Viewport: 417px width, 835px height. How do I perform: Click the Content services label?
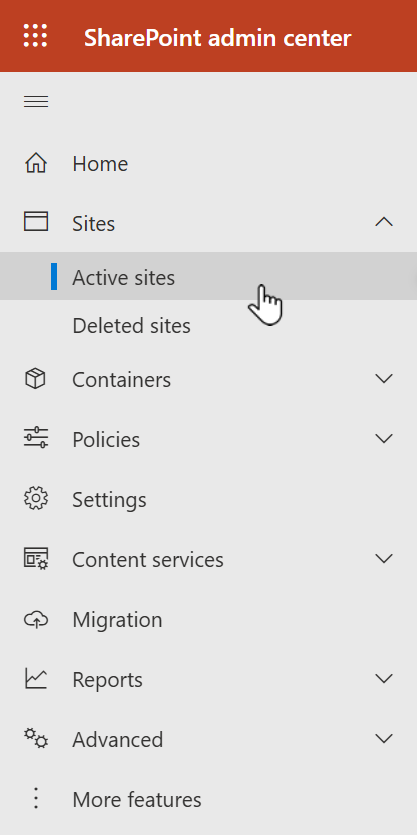coord(148,560)
